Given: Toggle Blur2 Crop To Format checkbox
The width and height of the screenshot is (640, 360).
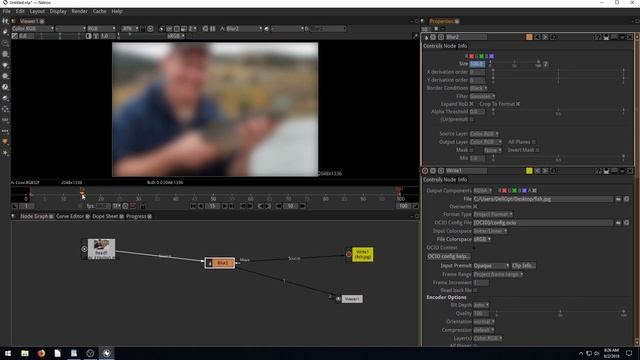Looking at the screenshot, I should 518,104.
